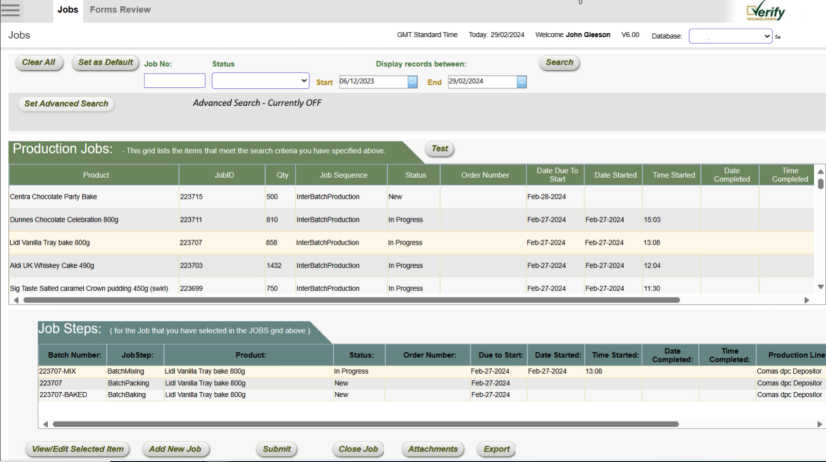Click Production Jobs grid scroll-down arrow
826x462 pixels.
pyautogui.click(x=821, y=287)
